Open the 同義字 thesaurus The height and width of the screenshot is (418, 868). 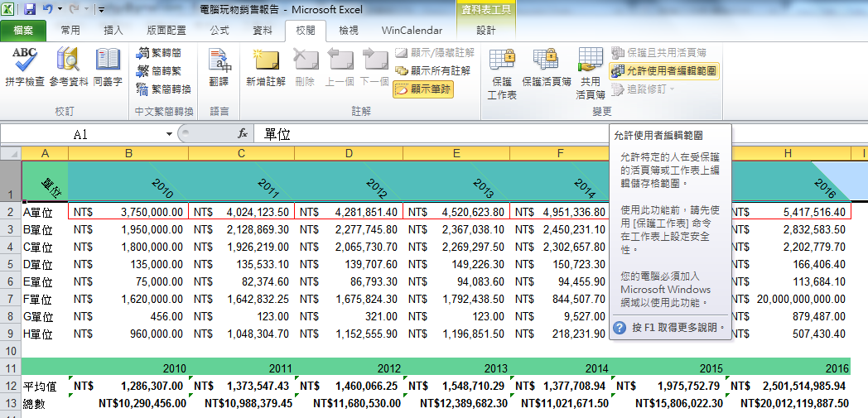(108, 67)
